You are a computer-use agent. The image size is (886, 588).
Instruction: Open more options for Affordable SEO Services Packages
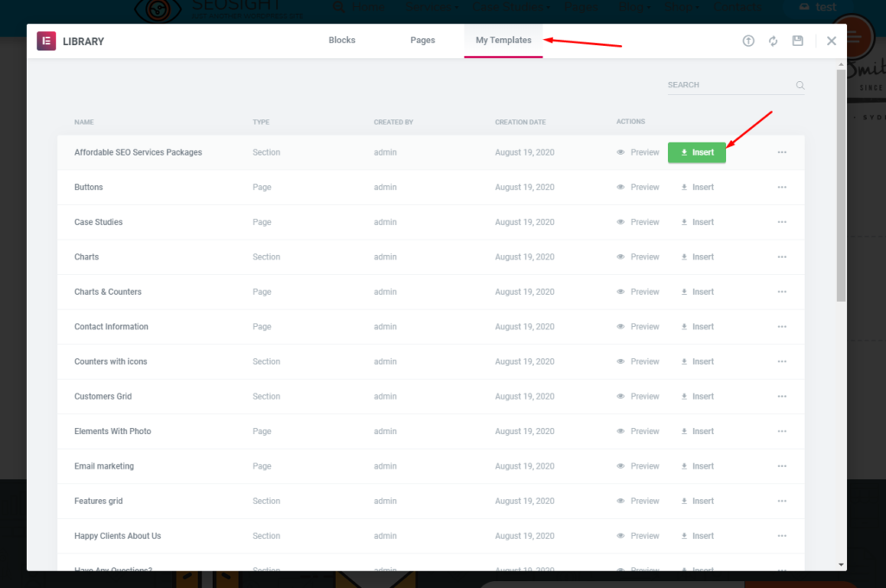[782, 152]
